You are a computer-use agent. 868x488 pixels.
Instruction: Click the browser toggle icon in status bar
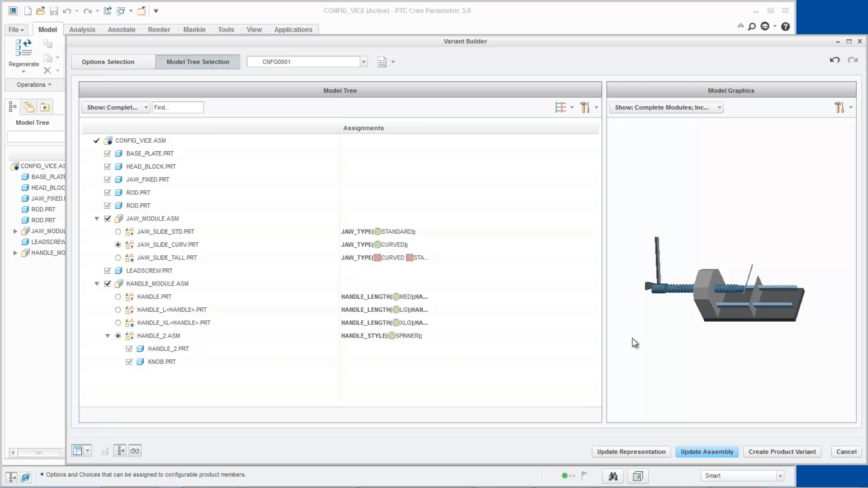pos(26,477)
